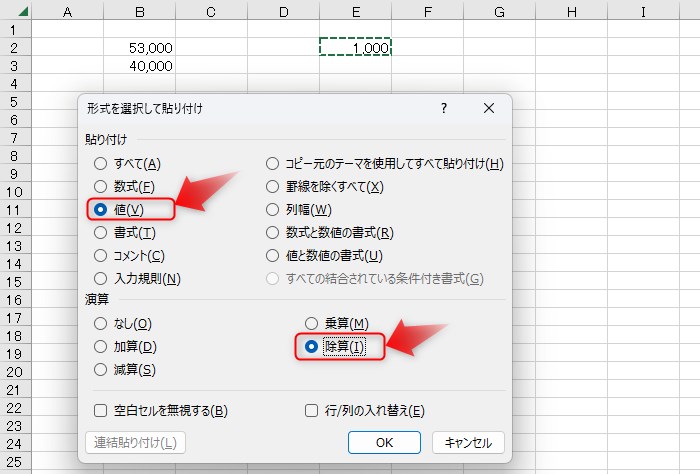Image resolution: width=700 pixels, height=474 pixels.
Task: Select column C header
Action: click(x=212, y=11)
